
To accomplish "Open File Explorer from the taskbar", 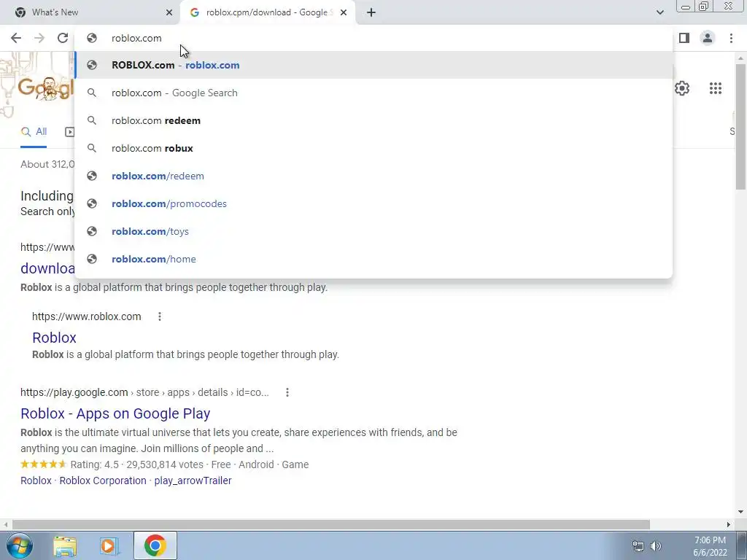I will click(65, 545).
